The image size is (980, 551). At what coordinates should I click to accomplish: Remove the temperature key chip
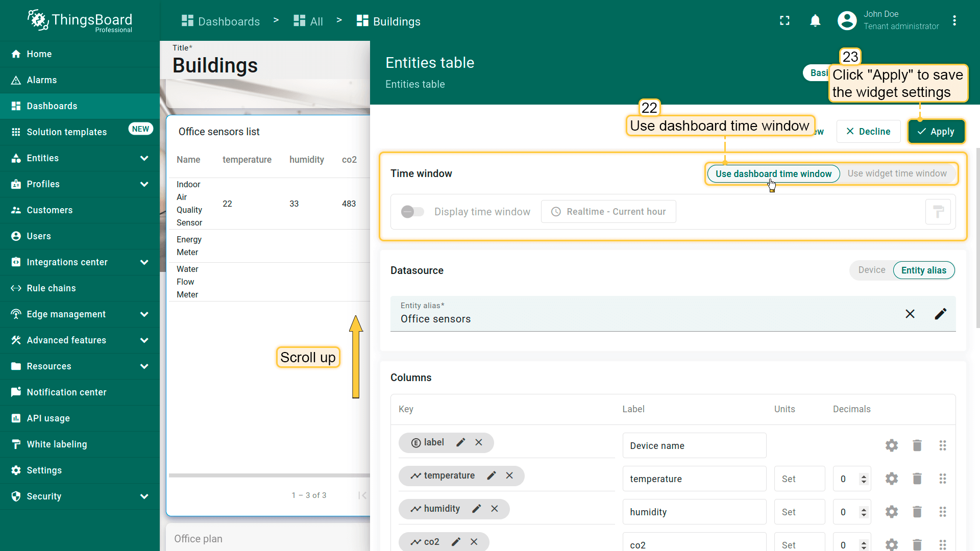[509, 475]
